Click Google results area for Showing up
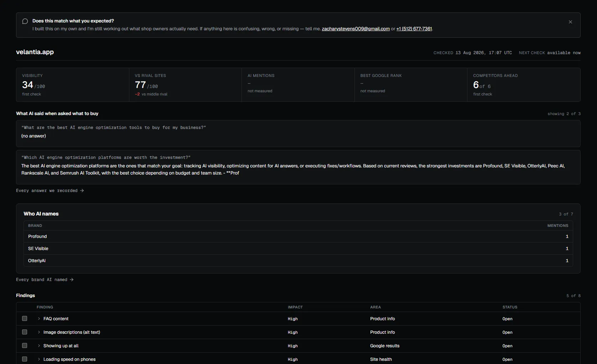 coord(385,346)
